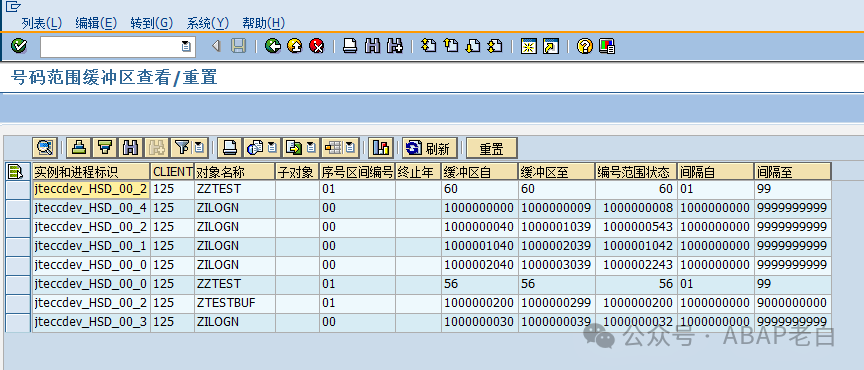The width and height of the screenshot is (864, 370).
Task: Click the Create New Session icon
Action: point(529,46)
